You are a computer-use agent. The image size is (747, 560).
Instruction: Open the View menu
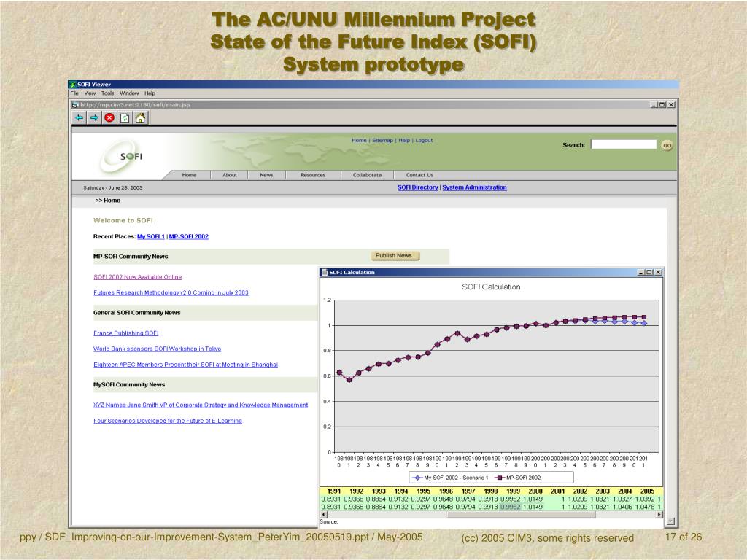click(90, 93)
